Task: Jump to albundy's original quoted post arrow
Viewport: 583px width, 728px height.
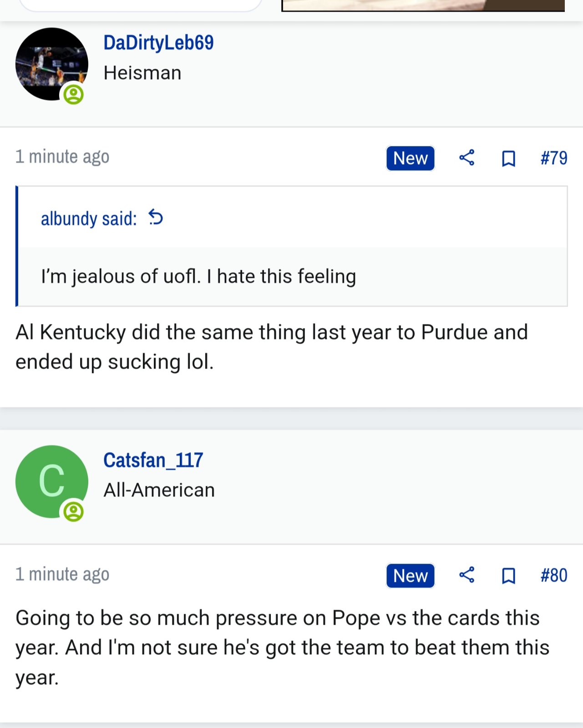Action: [156, 217]
